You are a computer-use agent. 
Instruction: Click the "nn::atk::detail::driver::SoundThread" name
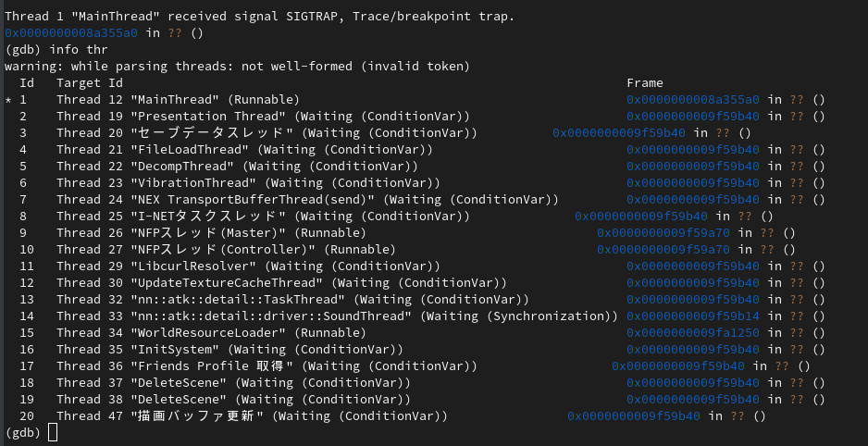pos(272,316)
